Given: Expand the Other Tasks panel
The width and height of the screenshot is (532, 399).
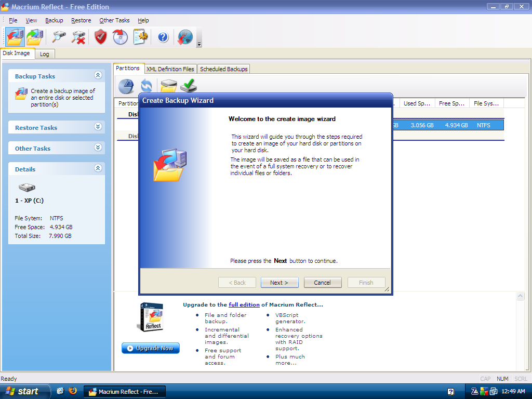Looking at the screenshot, I should tap(98, 148).
